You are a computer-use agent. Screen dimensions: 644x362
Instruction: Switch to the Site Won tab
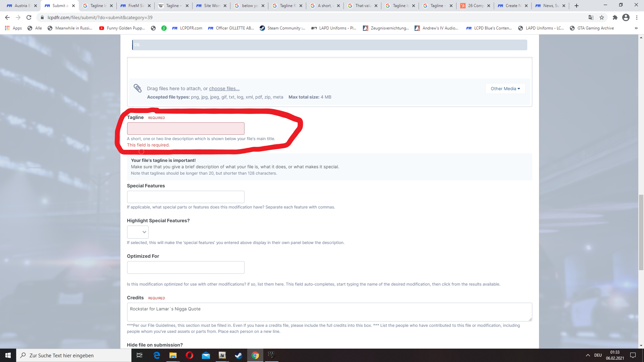[x=211, y=6]
